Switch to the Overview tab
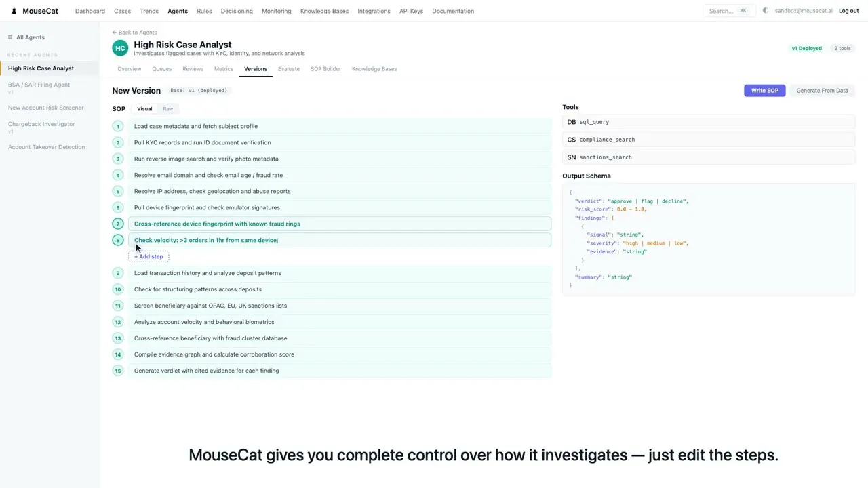 point(130,69)
